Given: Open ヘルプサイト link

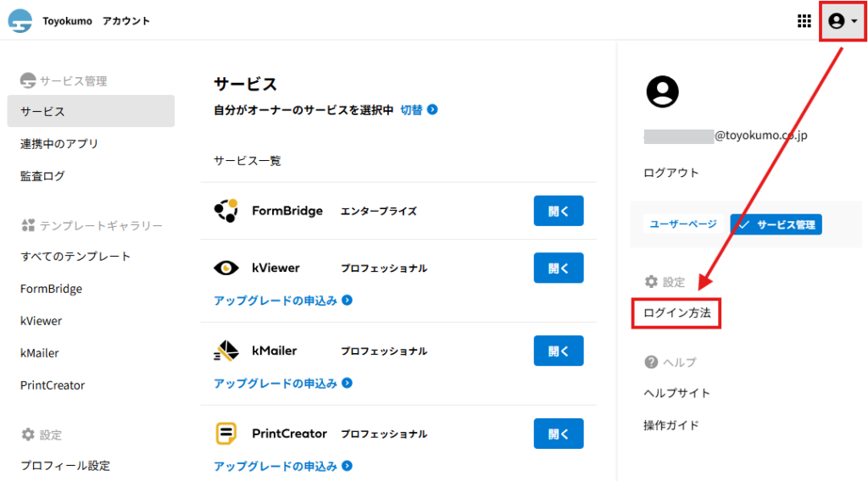Looking at the screenshot, I should tap(676, 393).
